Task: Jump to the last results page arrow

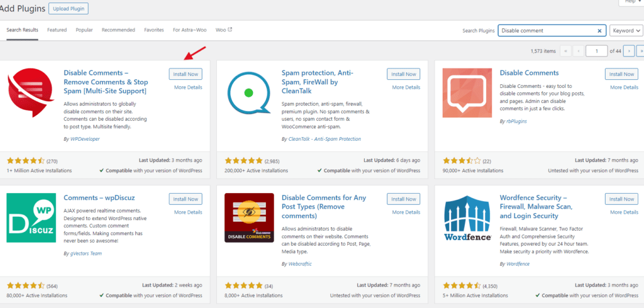Action: (640, 51)
